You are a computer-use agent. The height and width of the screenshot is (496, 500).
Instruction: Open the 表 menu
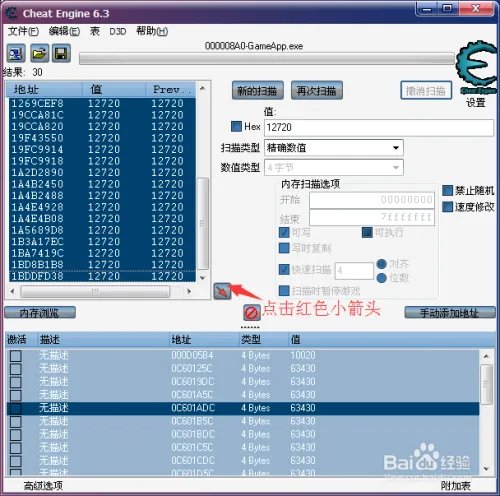pyautogui.click(x=95, y=31)
